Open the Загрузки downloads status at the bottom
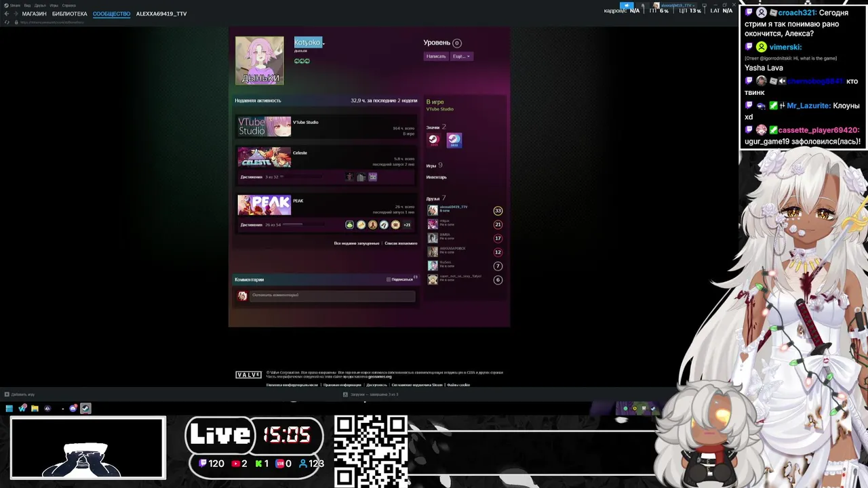This screenshot has width=868, height=488. tap(371, 394)
